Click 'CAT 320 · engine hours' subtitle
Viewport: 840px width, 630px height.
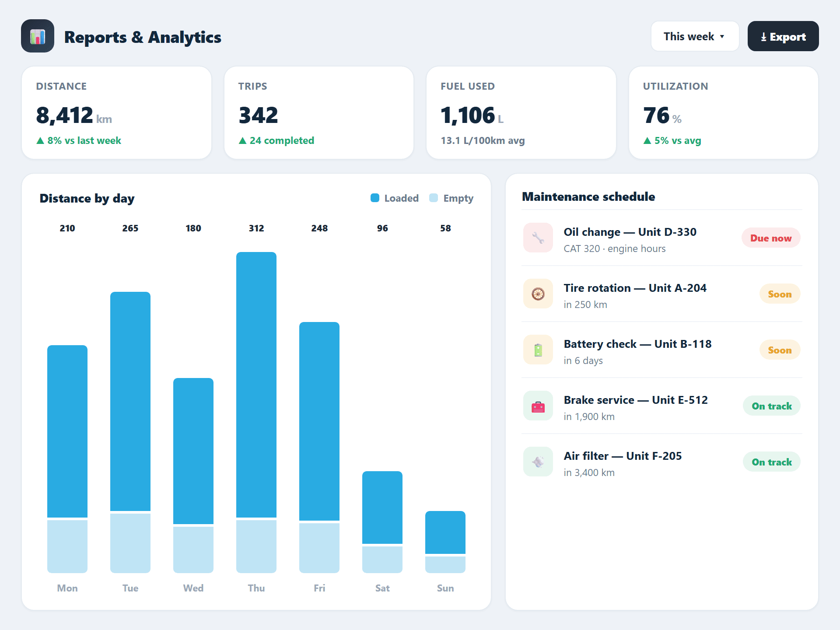click(x=614, y=248)
